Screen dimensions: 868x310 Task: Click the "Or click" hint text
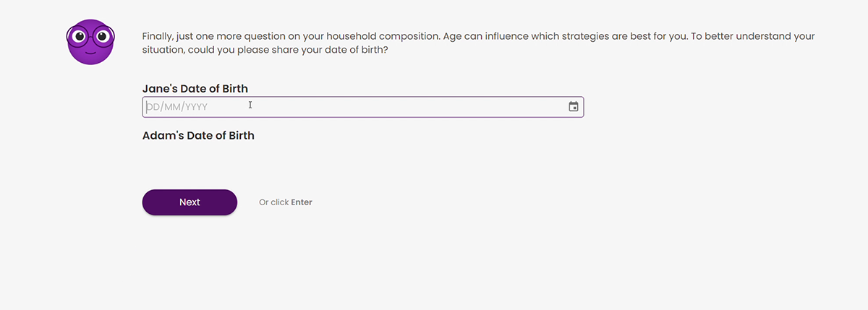[x=274, y=202]
